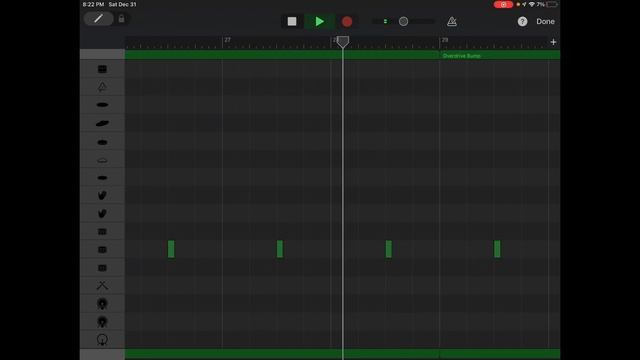640x360 pixels.
Task: Tap the battery icon in the status bar
Action: coord(552,4)
